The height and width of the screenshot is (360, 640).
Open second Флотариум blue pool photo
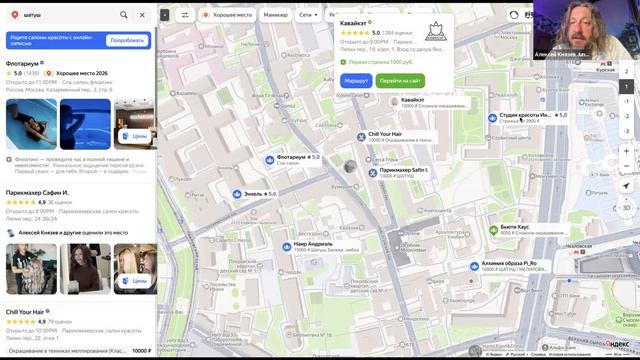(85, 124)
